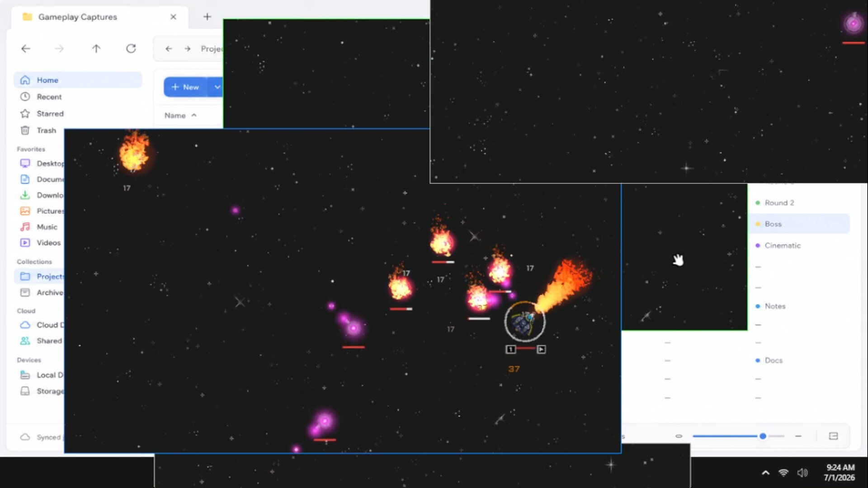Close the Gameplay Captures tab
This screenshot has width=868, height=488.
pyautogui.click(x=173, y=17)
